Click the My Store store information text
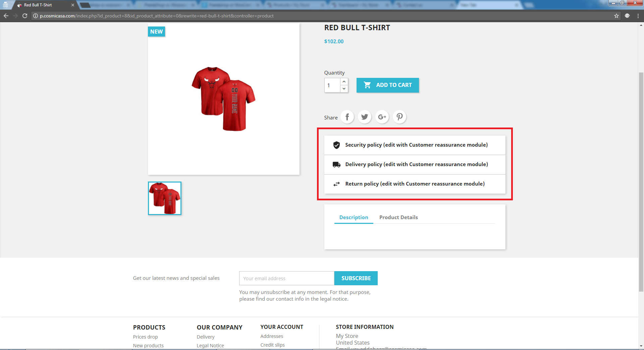Viewport: 644px width, 350px height. tap(347, 336)
